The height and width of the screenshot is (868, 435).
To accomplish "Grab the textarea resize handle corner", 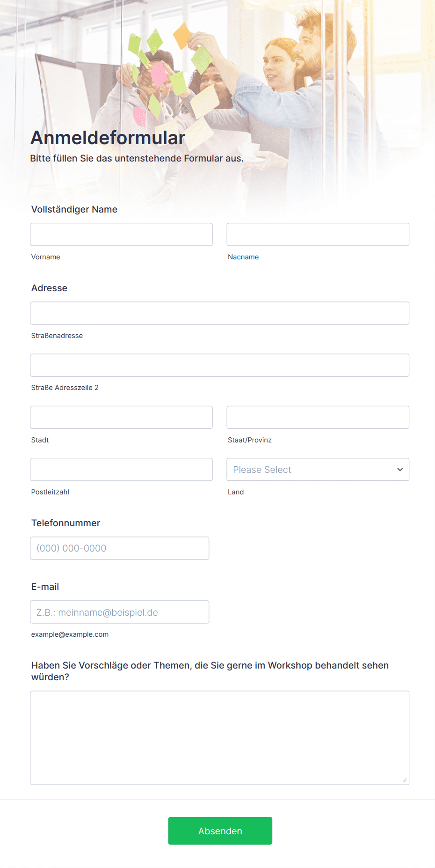I will [405, 780].
